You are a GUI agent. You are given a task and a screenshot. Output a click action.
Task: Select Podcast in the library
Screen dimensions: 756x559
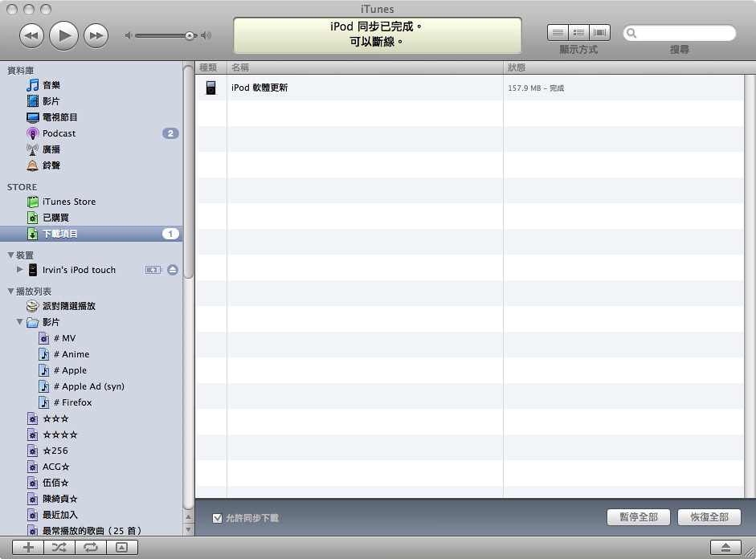[x=59, y=133]
